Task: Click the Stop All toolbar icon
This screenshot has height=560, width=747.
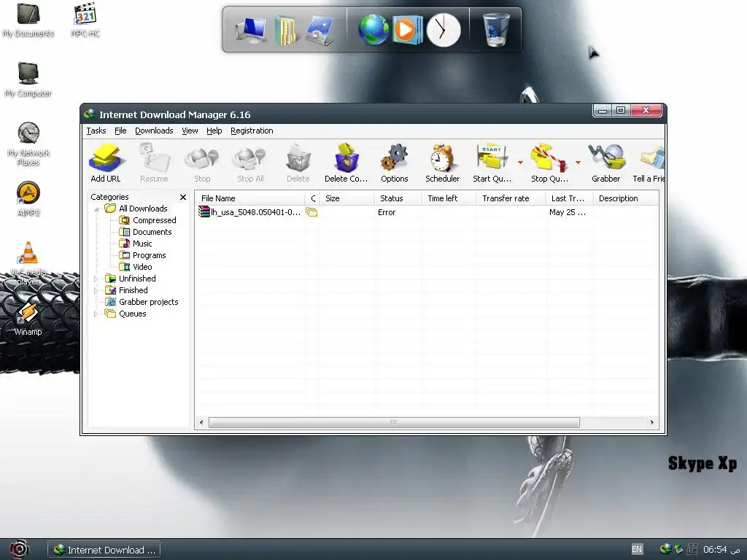Action: click(x=250, y=163)
